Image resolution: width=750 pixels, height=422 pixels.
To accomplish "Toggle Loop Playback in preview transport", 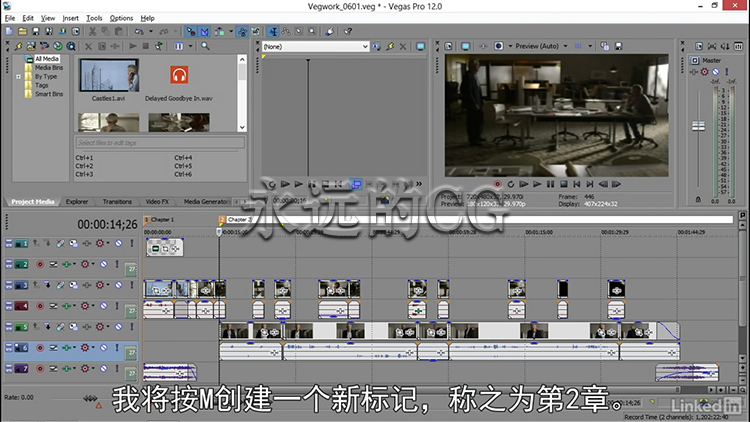I will (x=510, y=184).
